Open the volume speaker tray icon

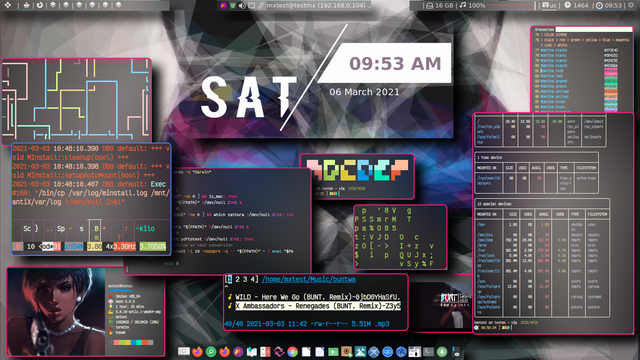point(242,6)
